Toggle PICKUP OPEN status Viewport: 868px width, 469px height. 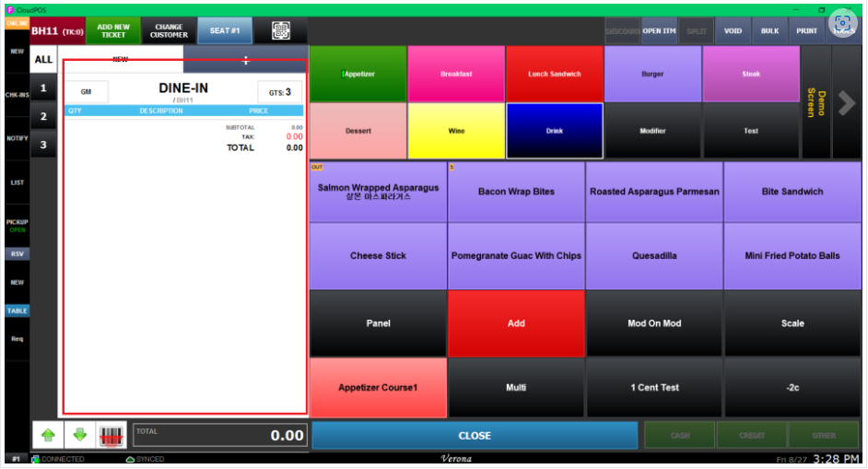[18, 226]
